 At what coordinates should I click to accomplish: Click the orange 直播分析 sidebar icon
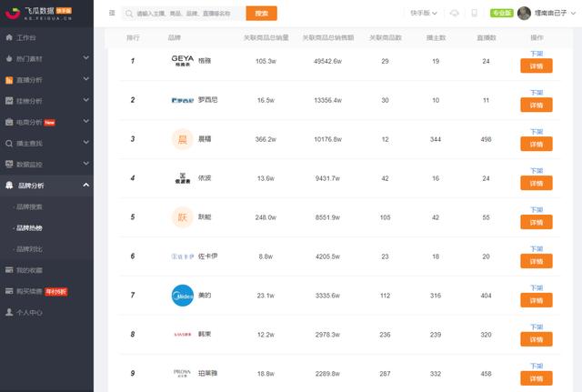9,80
